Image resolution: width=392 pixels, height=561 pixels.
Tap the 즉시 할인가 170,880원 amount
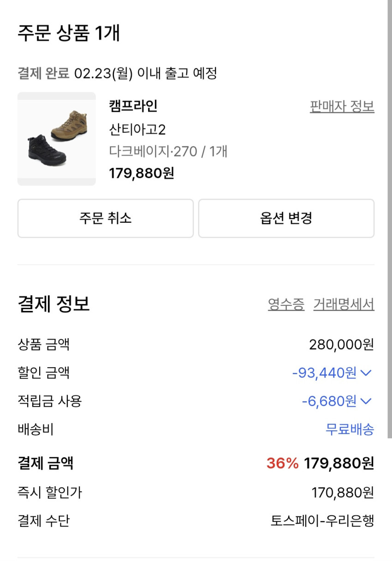(343, 493)
